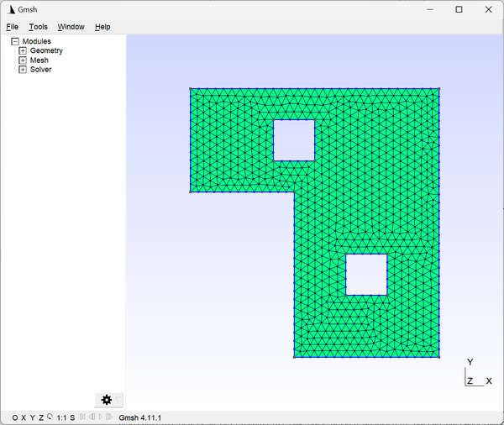Open the Window menu

tap(71, 27)
